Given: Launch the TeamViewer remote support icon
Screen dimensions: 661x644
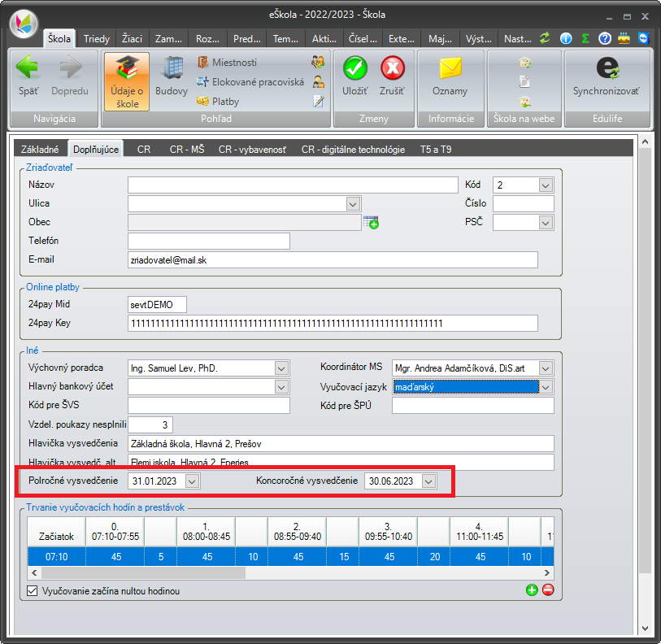Looking at the screenshot, I should pos(643,38).
